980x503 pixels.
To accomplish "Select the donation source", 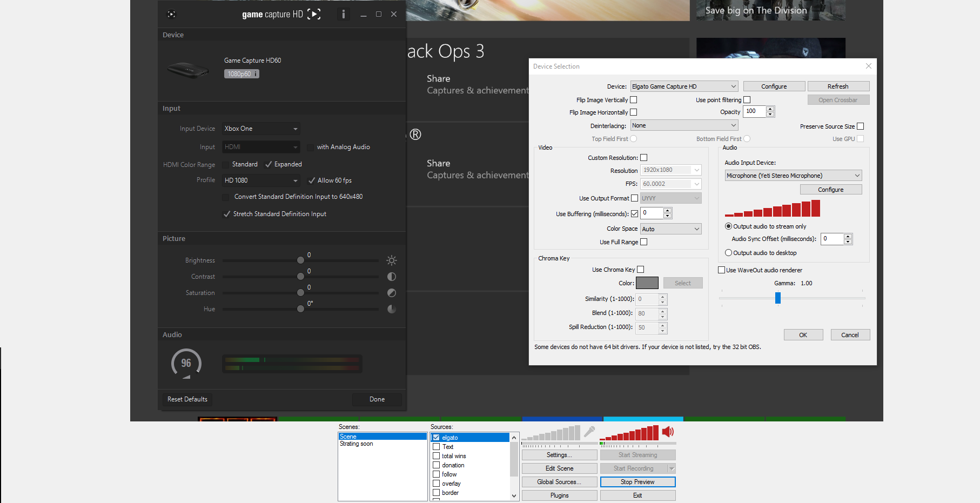I will click(453, 465).
